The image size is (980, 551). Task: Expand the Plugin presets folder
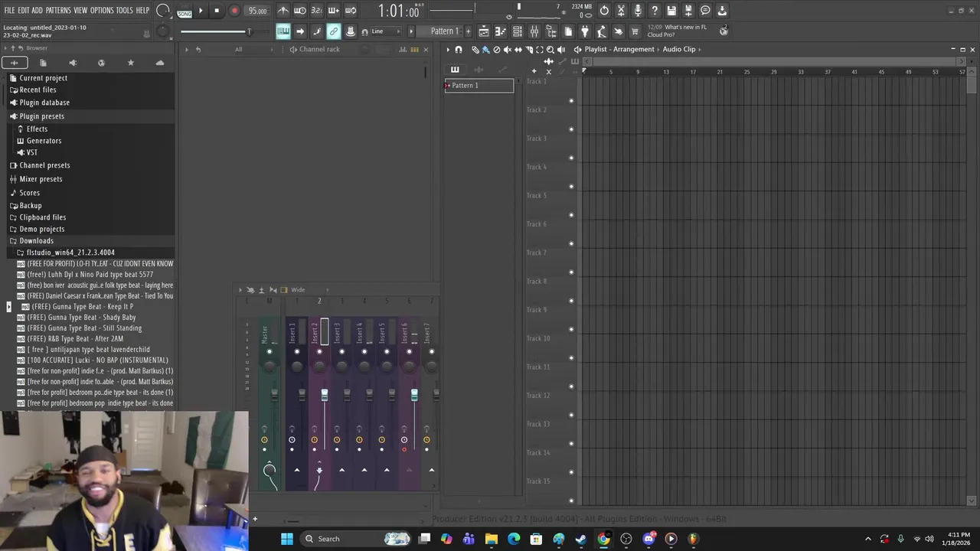[41, 116]
